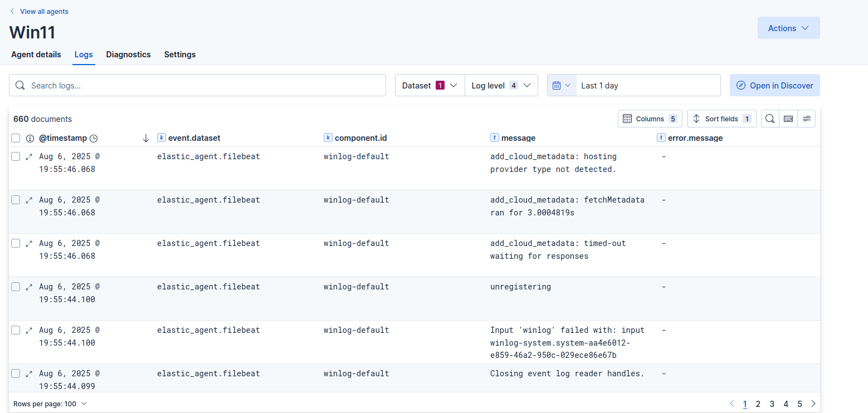The width and height of the screenshot is (868, 413).
Task: Open the Dataset filter dropdown
Action: pyautogui.click(x=430, y=86)
